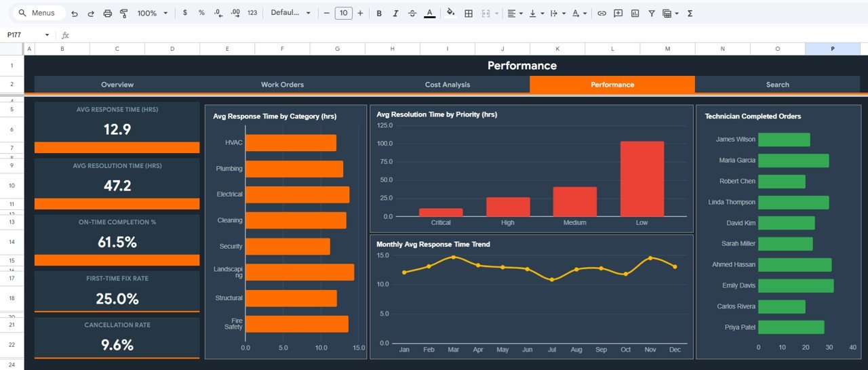868x370 pixels.
Task: Click the Print icon
Action: click(x=108, y=14)
